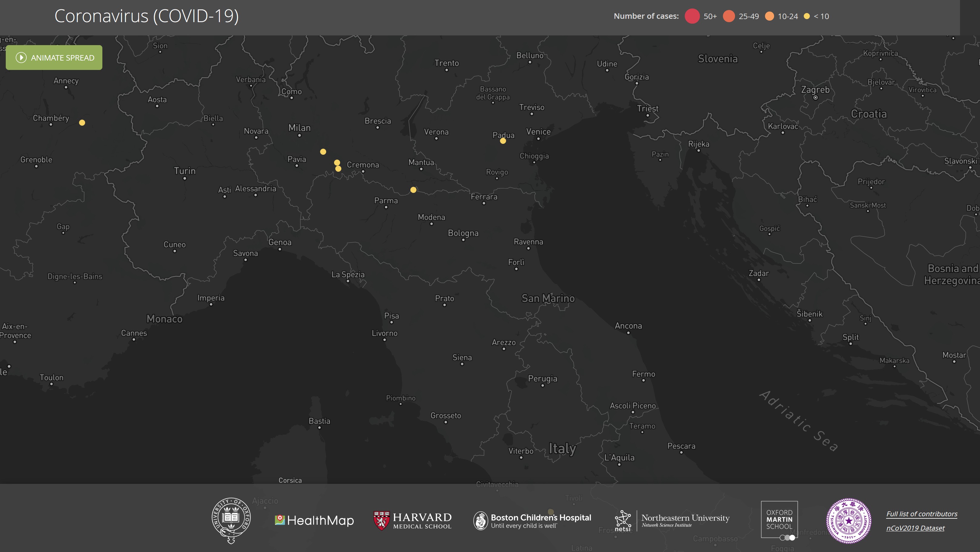Viewport: 980px width, 552px height.
Task: Click the 10-24 cases legend circle
Action: (769, 16)
